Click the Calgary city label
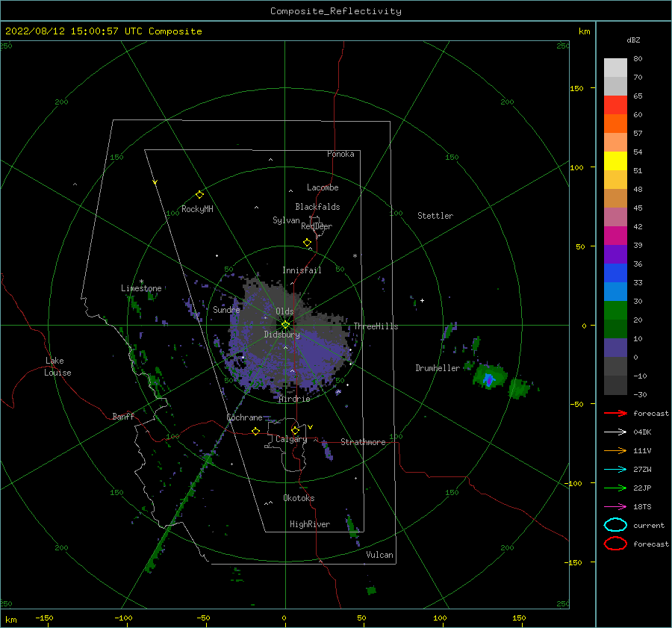 291,439
